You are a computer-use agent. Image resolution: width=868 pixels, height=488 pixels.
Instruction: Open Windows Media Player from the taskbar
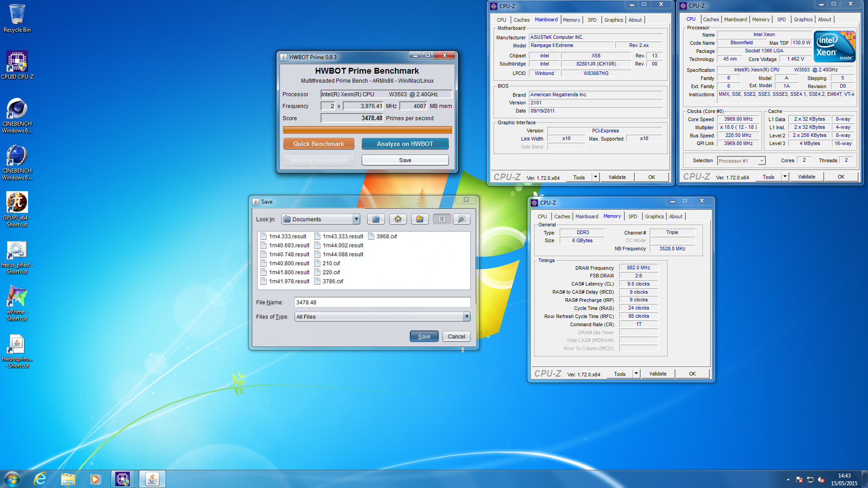pos(95,479)
